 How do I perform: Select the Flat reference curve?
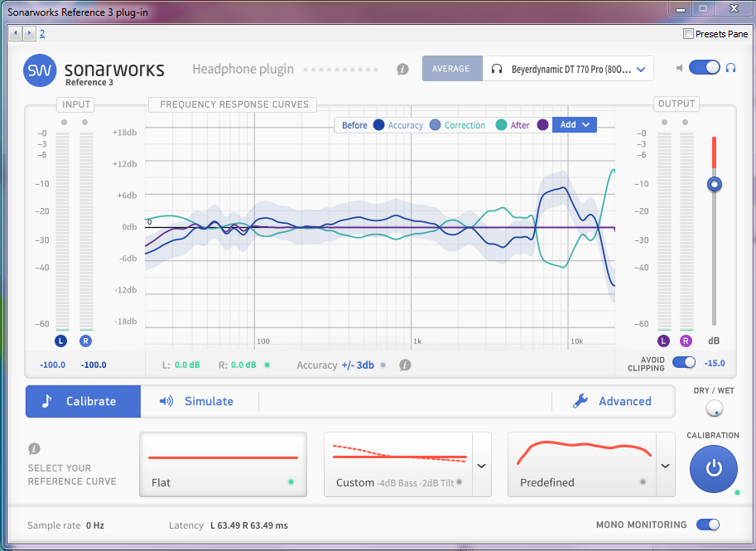[224, 465]
